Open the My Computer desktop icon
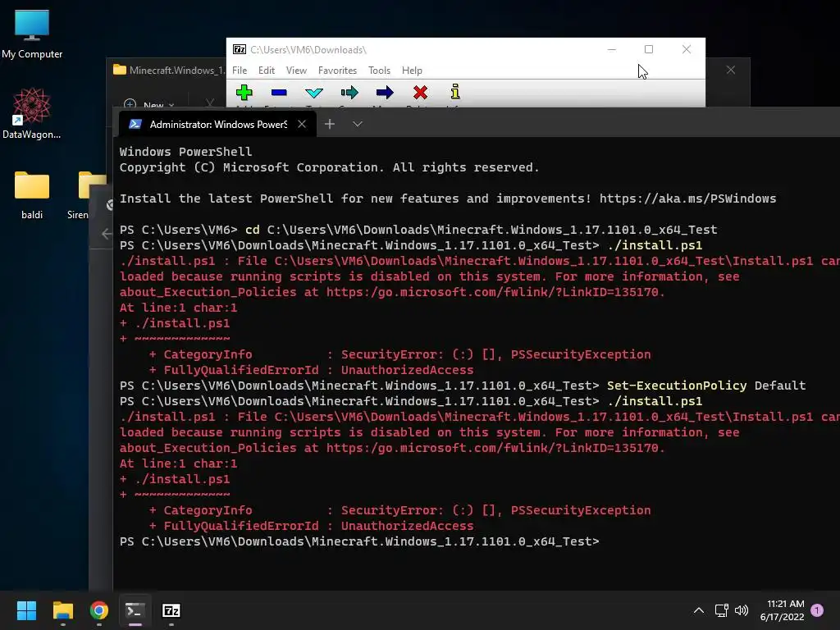This screenshot has width=840, height=630. (32, 34)
